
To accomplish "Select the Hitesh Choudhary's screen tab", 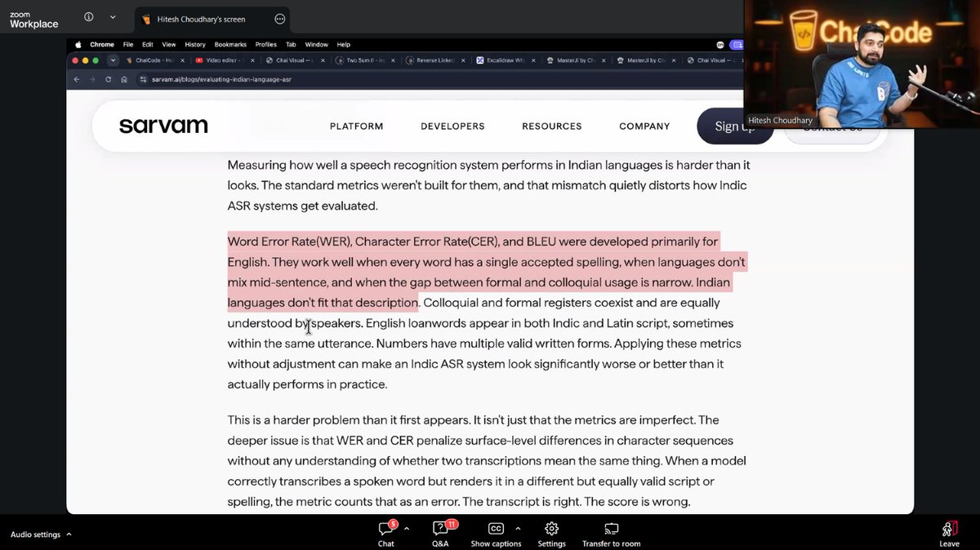I will click(211, 19).
